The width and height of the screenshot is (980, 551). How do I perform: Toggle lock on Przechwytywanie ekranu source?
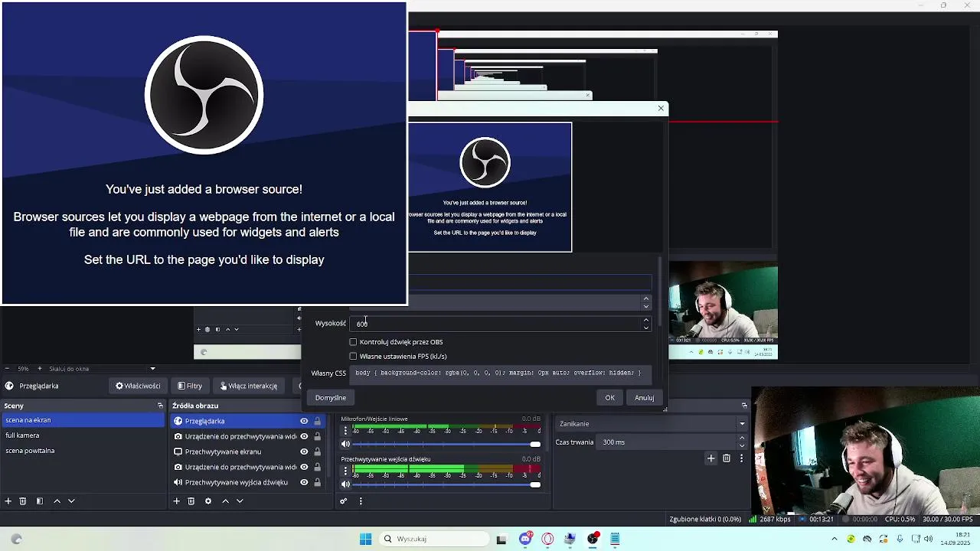317,452
